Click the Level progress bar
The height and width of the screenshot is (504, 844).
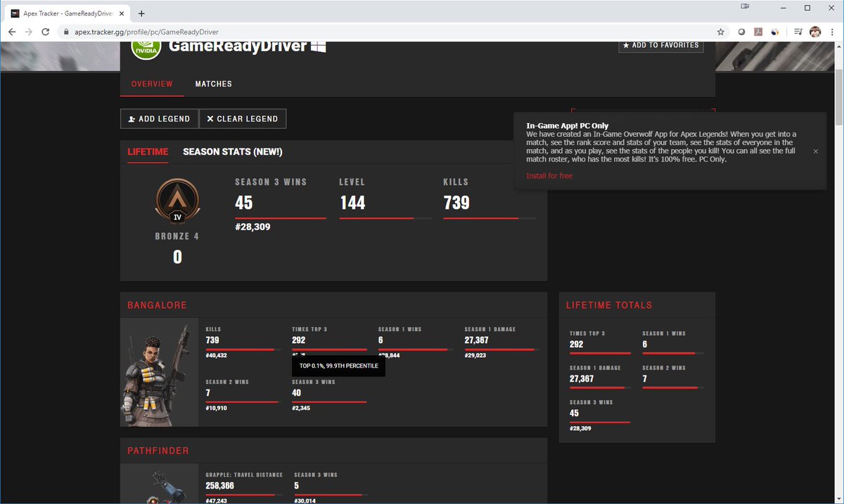385,219
